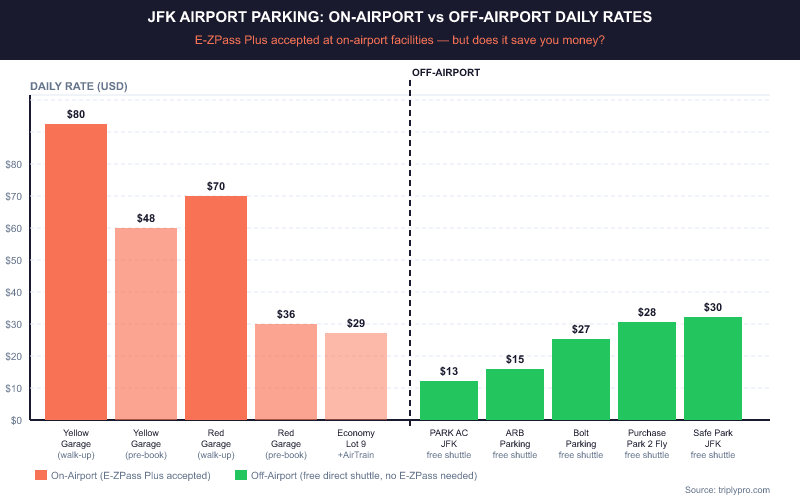Click the orange On-Airport legend swatch
This screenshot has width=800, height=500.
click(40, 474)
